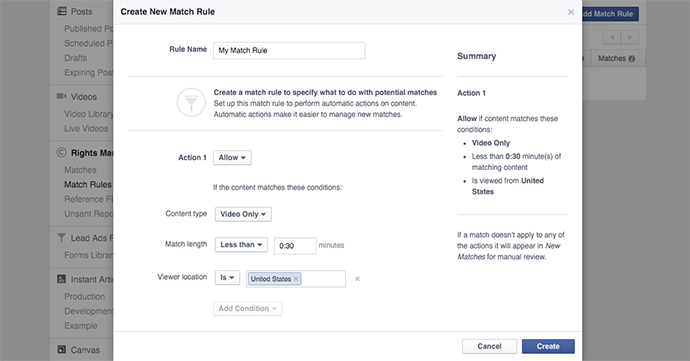690x361 pixels.
Task: Click the Summary heading
Action: tap(477, 56)
